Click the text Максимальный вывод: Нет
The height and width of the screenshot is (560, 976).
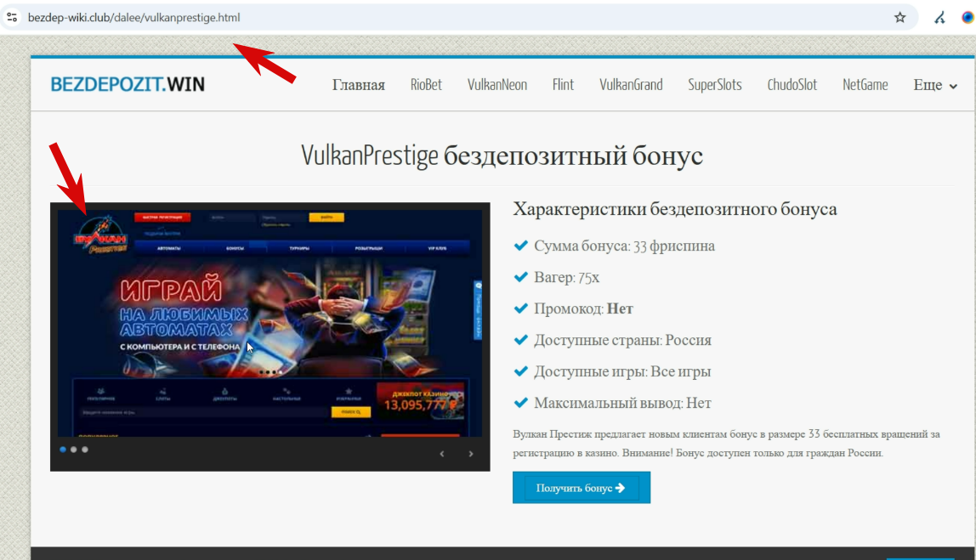click(622, 403)
